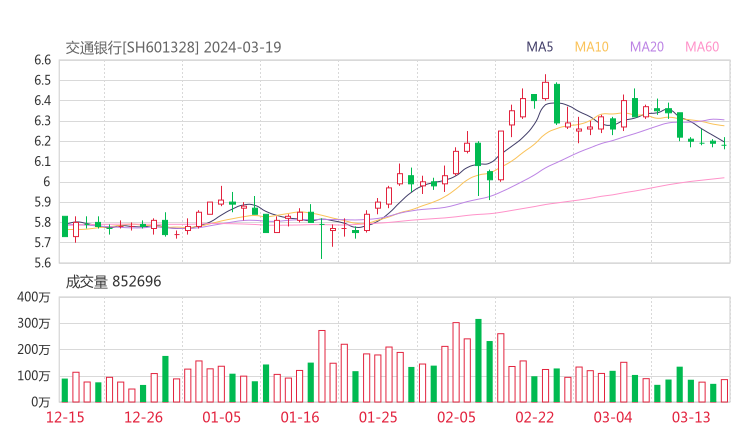Screen dimensions: 740x440
Task: Click the 6.4 price axis label
Action: (x=42, y=101)
